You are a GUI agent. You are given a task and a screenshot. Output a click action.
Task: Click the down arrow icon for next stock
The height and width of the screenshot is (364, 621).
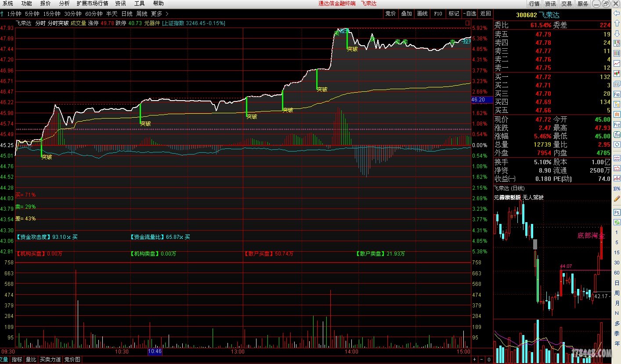click(616, 33)
